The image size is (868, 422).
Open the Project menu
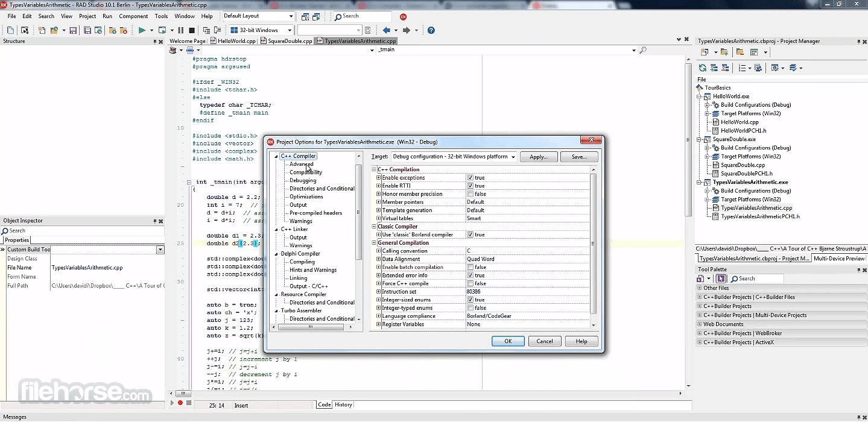(x=87, y=16)
